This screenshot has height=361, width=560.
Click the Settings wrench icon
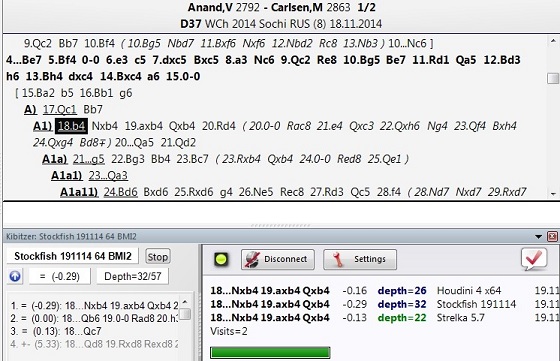(338, 260)
